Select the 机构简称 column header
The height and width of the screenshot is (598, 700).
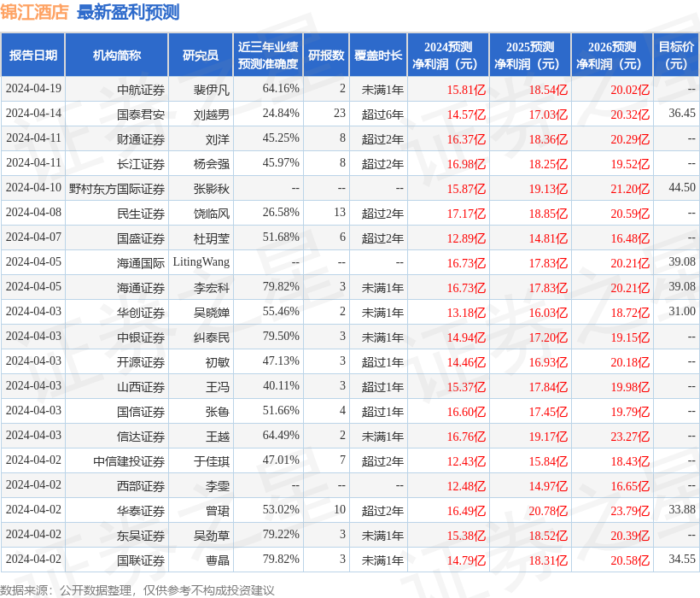[x=116, y=55]
